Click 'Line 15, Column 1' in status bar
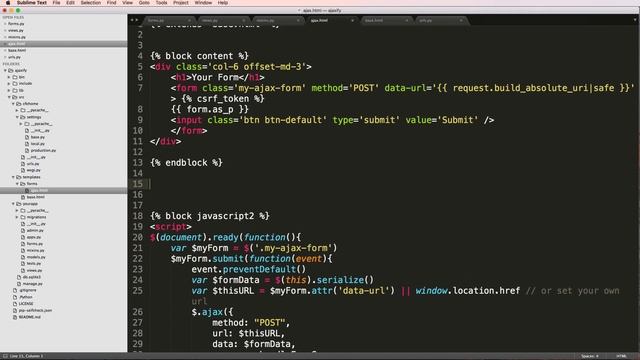Screen dimensions: 640x360 26,356
